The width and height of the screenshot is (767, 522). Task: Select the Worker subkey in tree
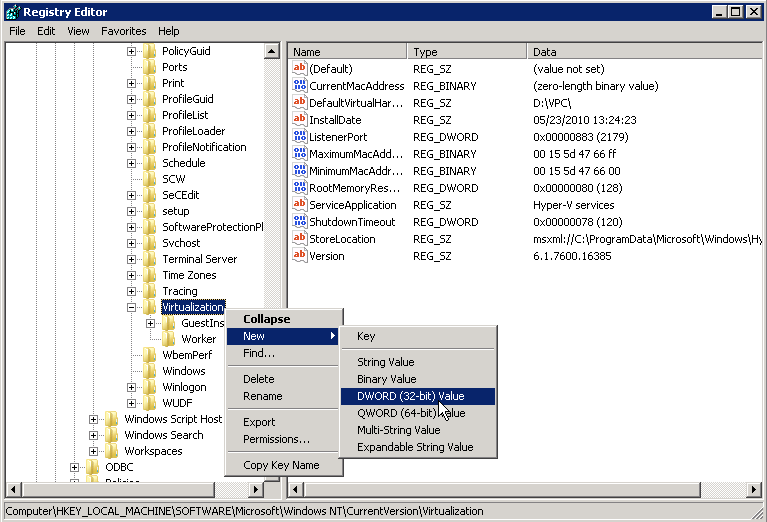tap(198, 339)
